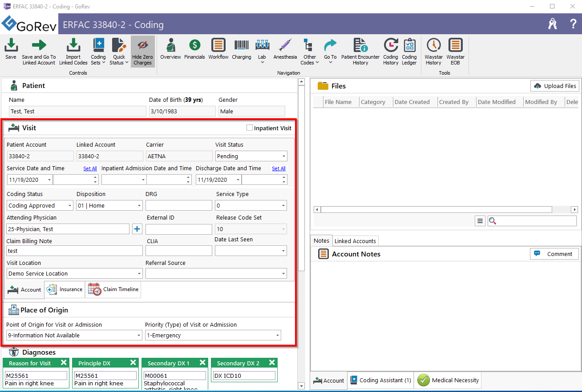582x392 pixels.
Task: Click the External ID field
Action: coord(179,229)
